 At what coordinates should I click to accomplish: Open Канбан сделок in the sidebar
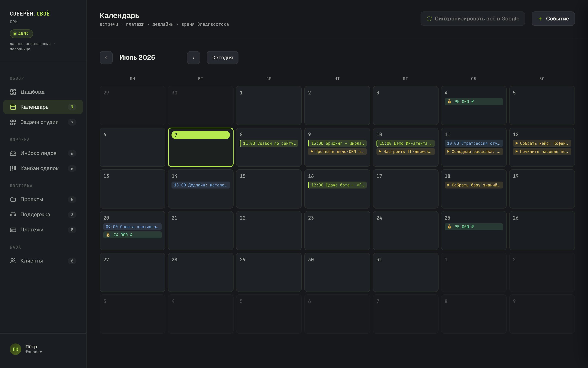pyautogui.click(x=43, y=168)
